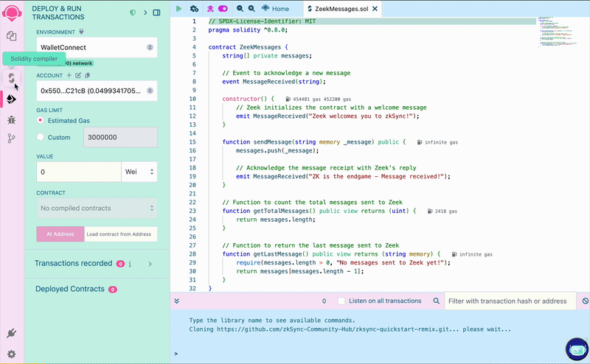This screenshot has height=364, width=590.
Task: Select the Custom gas limit radio button
Action: (x=41, y=137)
